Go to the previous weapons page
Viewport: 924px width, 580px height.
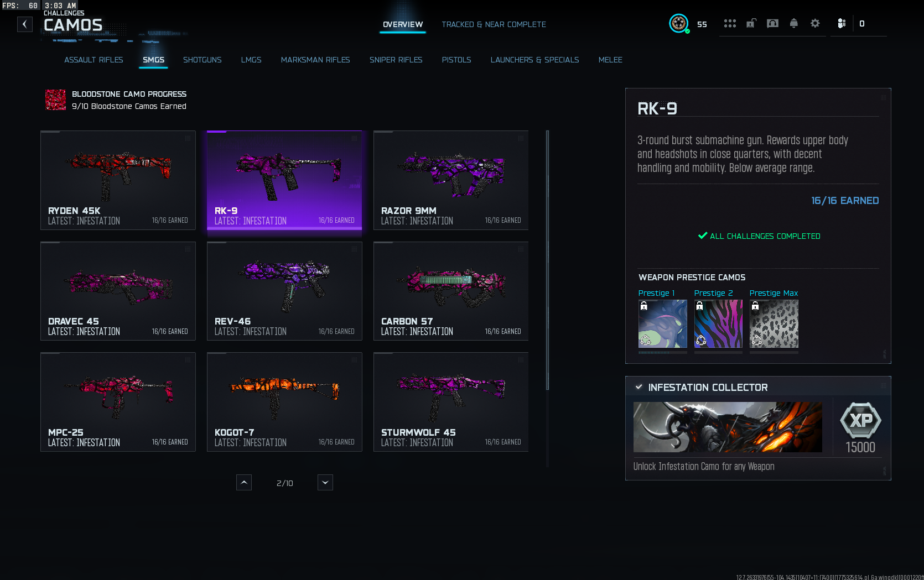(244, 483)
